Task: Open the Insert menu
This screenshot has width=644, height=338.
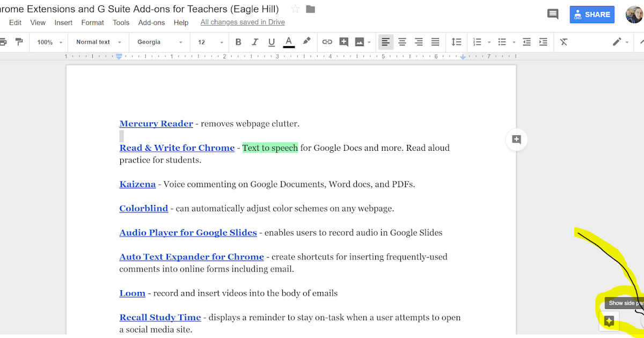Action: (x=63, y=23)
